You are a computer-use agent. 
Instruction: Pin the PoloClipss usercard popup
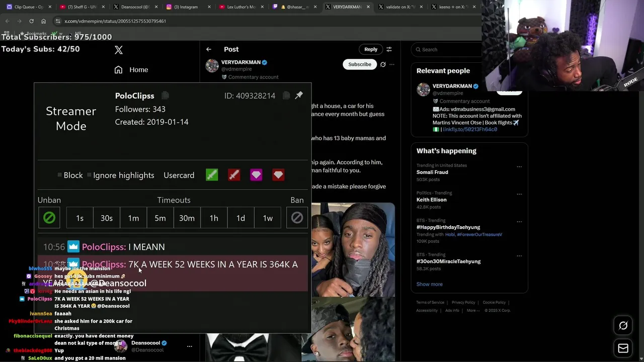[x=299, y=95]
